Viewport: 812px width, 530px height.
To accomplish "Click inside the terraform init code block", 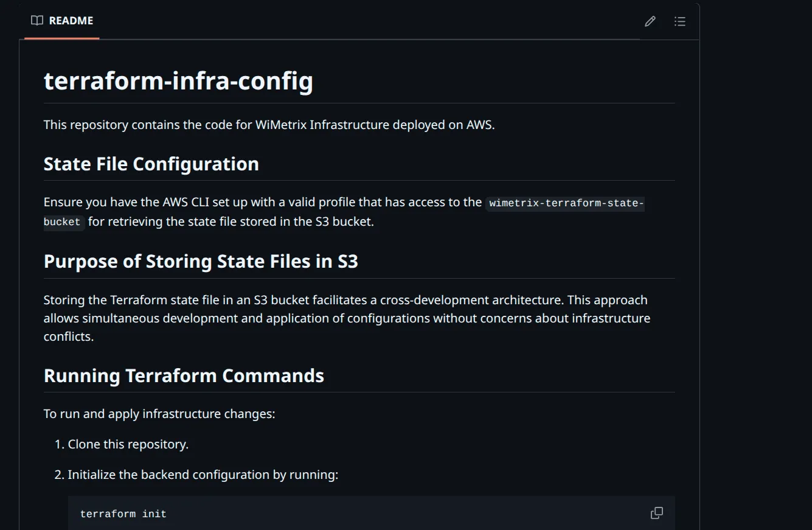I will pos(123,513).
